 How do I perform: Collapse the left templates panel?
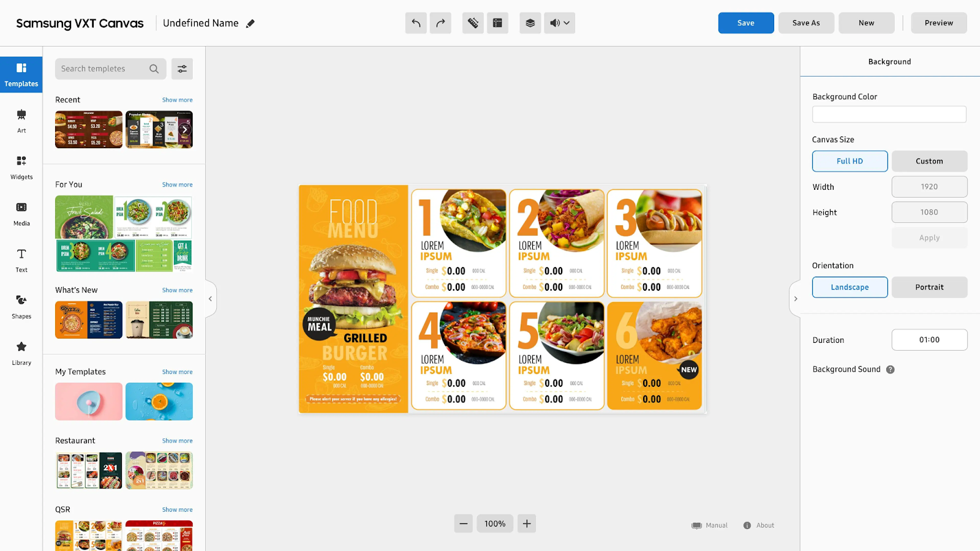pyautogui.click(x=210, y=299)
